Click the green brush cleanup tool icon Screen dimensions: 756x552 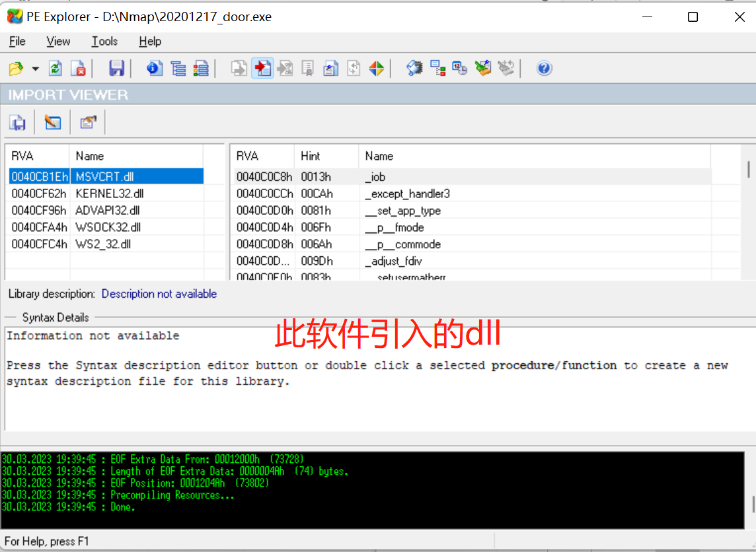482,69
